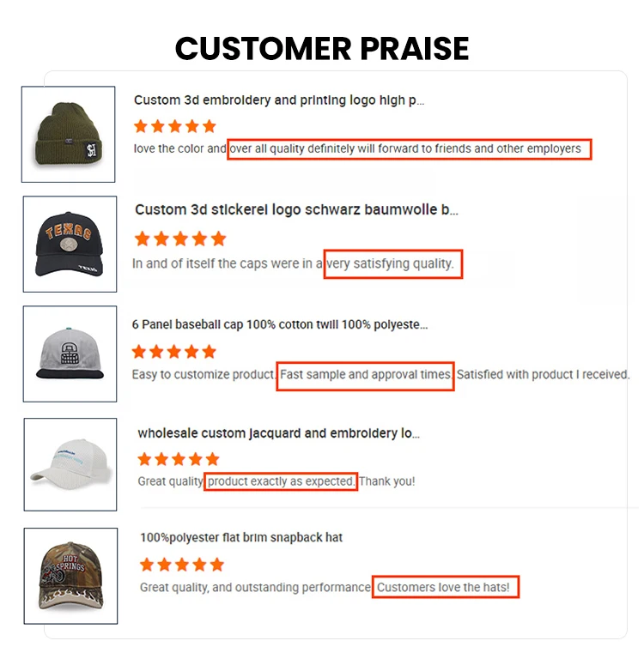644x653 pixels.
Task: Open the black Texas cap thumbnail
Action: (x=70, y=243)
